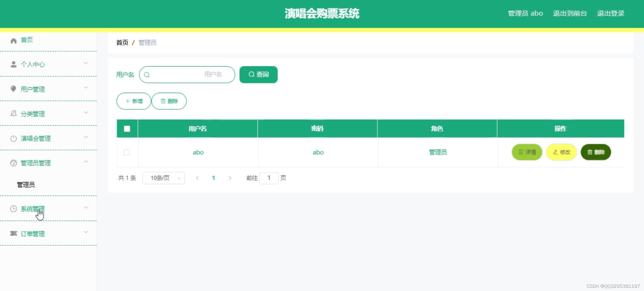Click the green 详情 button for abo
The height and width of the screenshot is (291, 644).
(x=527, y=152)
